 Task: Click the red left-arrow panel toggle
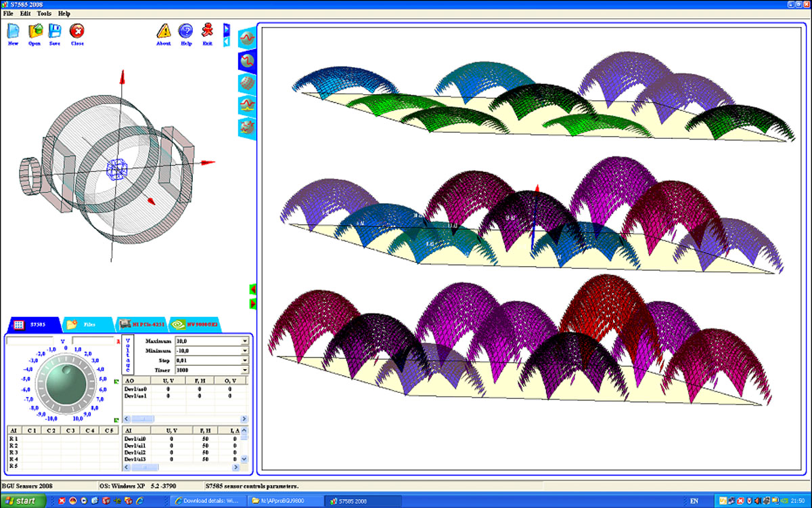tap(253, 289)
